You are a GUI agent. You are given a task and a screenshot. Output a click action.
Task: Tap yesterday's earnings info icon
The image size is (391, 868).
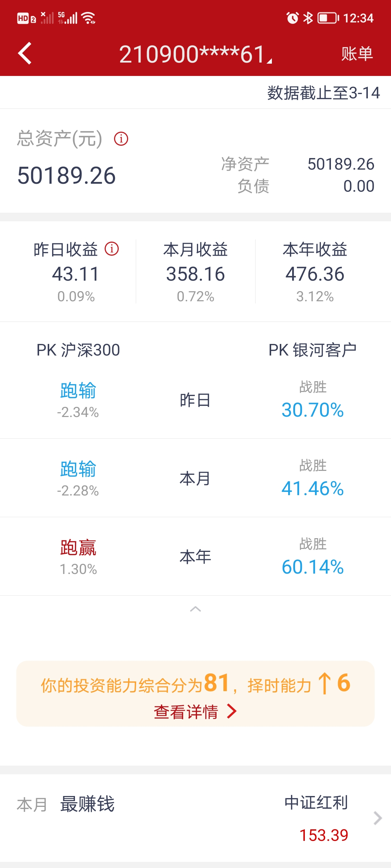pos(112,249)
